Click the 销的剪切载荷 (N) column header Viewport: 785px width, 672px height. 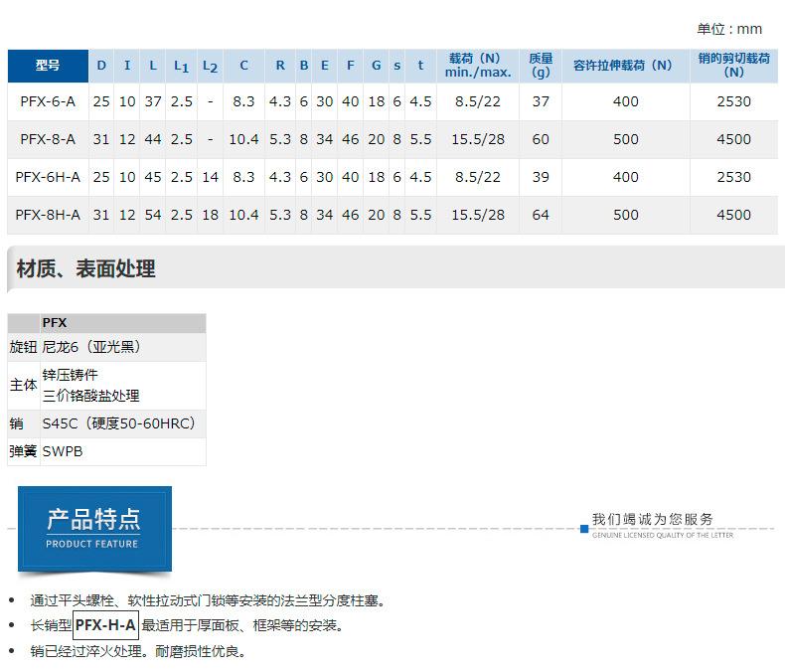(733, 66)
